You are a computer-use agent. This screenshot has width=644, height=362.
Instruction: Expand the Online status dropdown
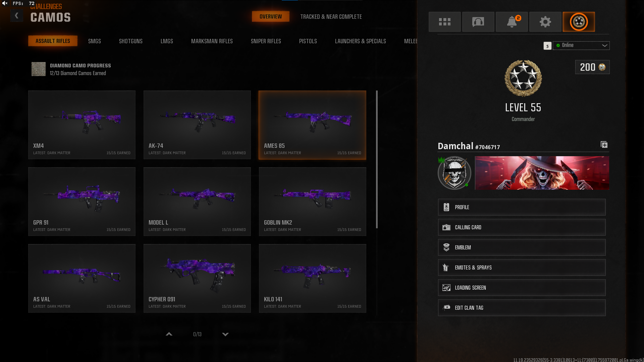click(x=581, y=46)
